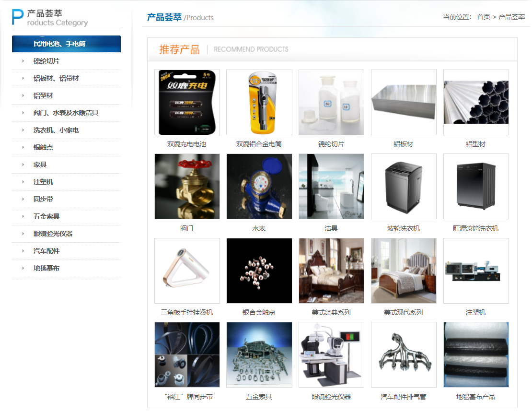
Task: Click the “裕江”牌同步带 caption
Action: (x=189, y=397)
